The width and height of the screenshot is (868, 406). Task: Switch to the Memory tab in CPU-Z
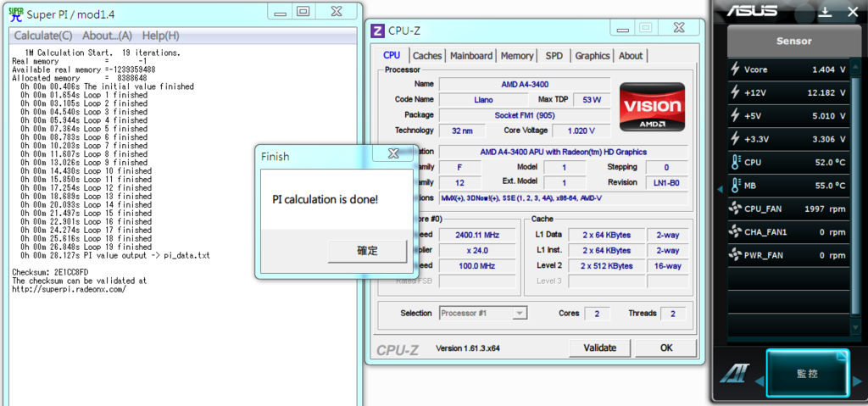point(517,56)
